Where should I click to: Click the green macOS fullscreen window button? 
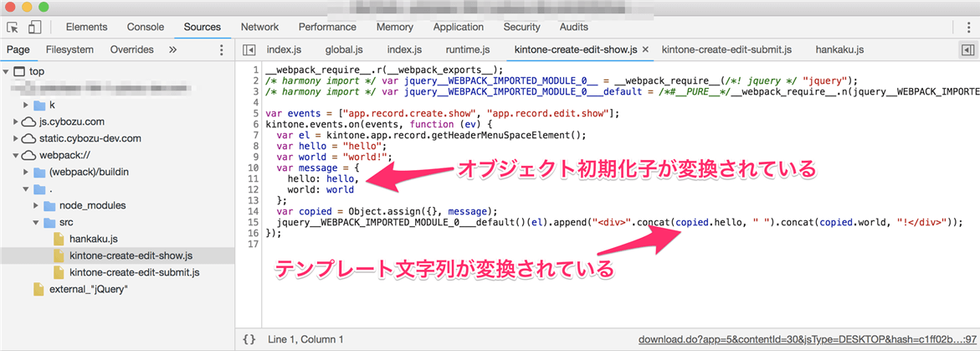(44, 8)
